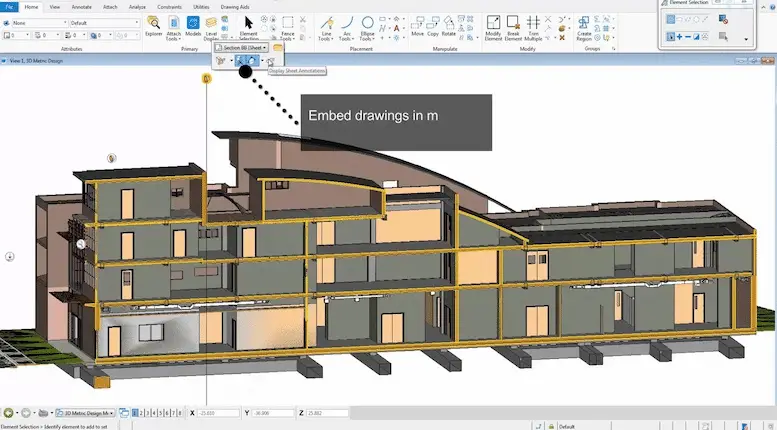Open the Default template dropdown

[x=104, y=23]
